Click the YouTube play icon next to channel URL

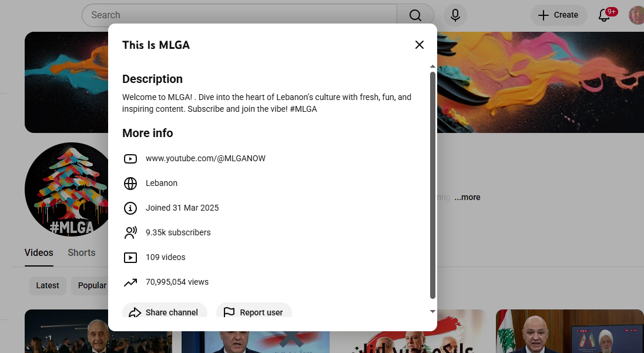[130, 158]
